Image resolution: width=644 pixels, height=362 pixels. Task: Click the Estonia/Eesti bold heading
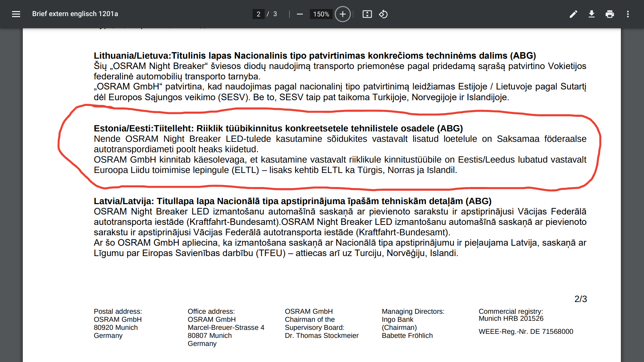tap(278, 128)
